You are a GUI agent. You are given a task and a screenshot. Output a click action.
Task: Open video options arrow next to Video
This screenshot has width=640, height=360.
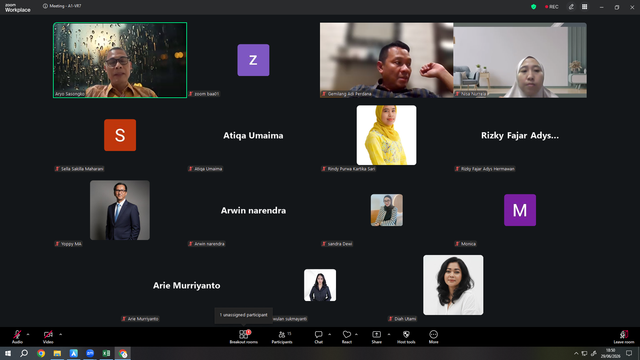pyautogui.click(x=60, y=334)
